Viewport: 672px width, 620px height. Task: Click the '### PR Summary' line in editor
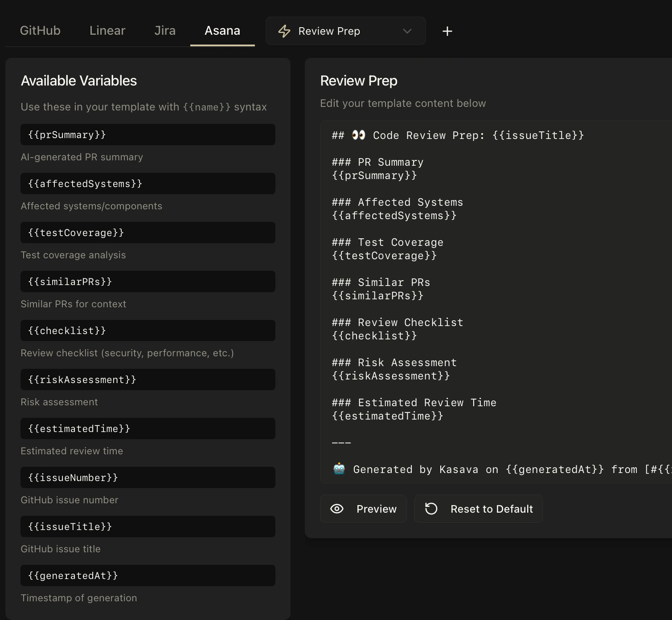(x=378, y=162)
